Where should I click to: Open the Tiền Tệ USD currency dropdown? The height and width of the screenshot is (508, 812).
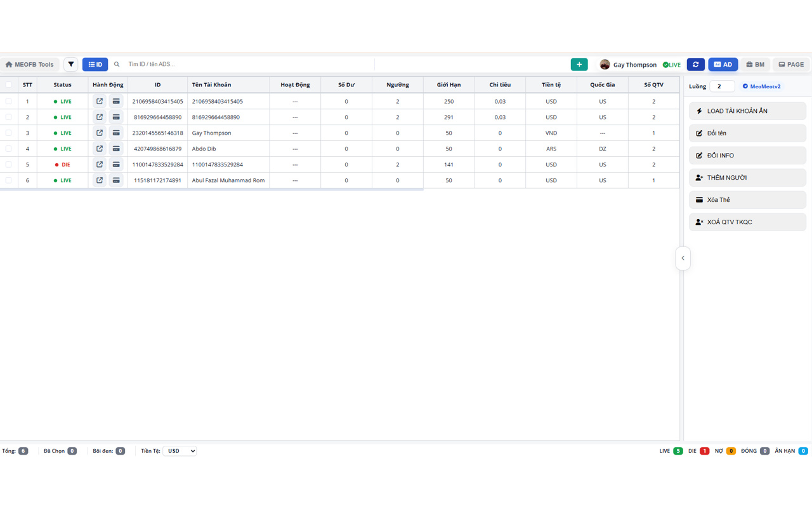pyautogui.click(x=179, y=450)
